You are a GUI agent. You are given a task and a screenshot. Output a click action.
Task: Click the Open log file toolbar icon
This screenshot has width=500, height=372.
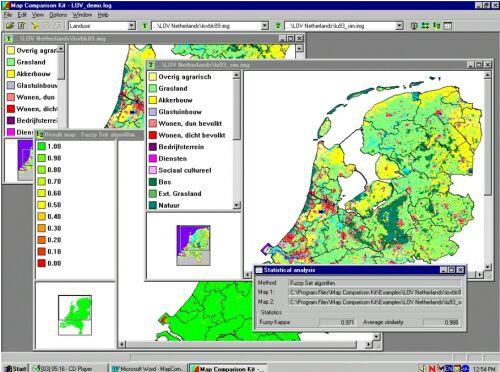tap(10, 26)
